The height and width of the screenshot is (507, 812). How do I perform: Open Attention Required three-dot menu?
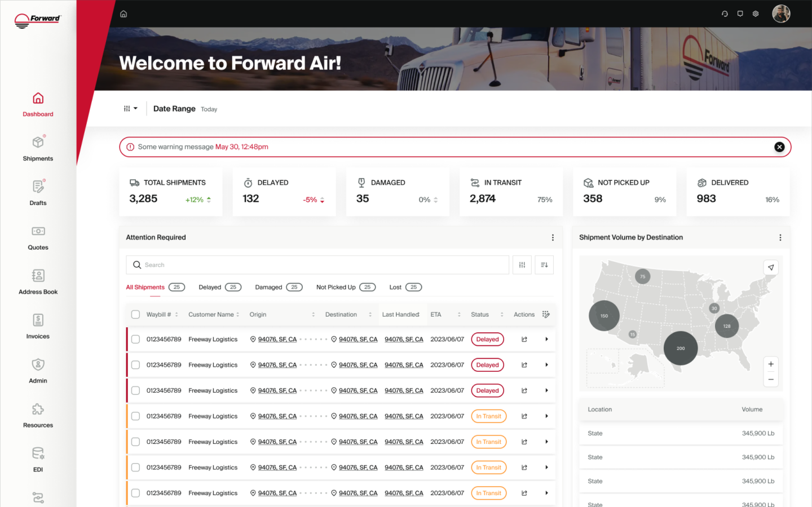553,237
